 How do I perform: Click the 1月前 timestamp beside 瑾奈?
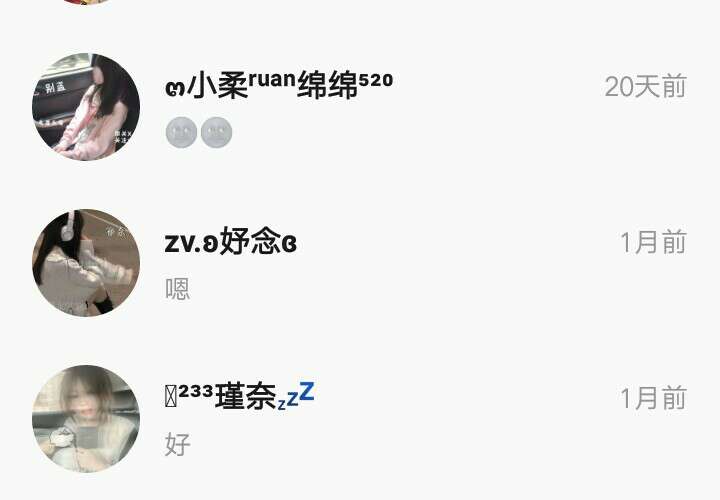pos(653,398)
